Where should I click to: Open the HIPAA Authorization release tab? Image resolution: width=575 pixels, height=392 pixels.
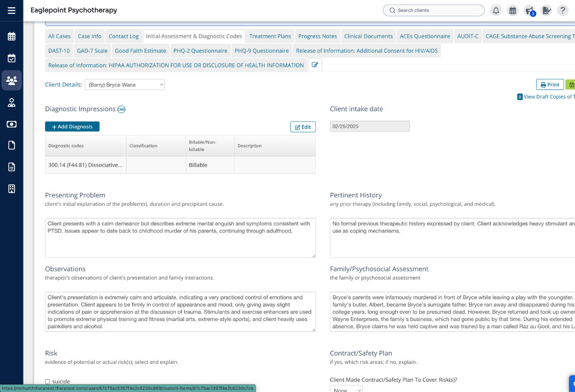point(176,65)
